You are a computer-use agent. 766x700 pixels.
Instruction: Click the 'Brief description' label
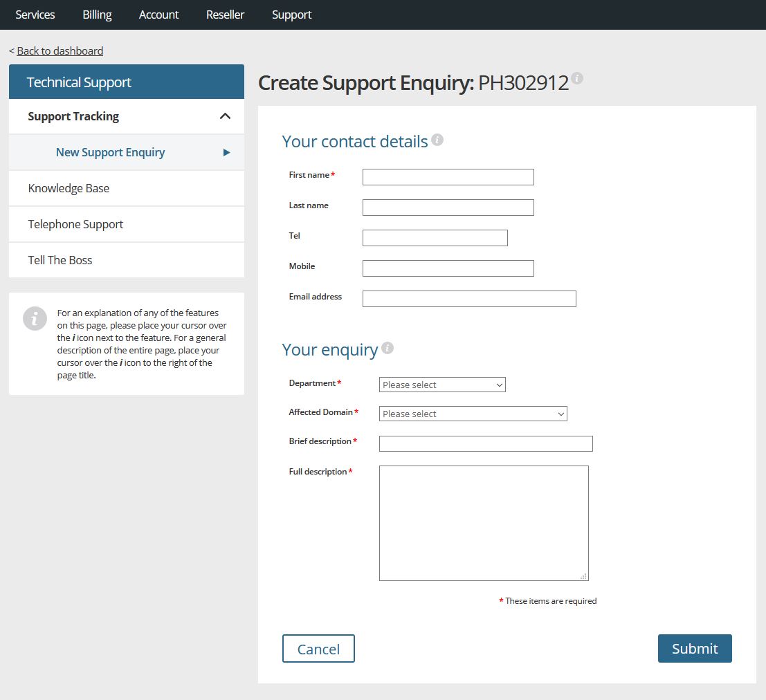click(320, 441)
